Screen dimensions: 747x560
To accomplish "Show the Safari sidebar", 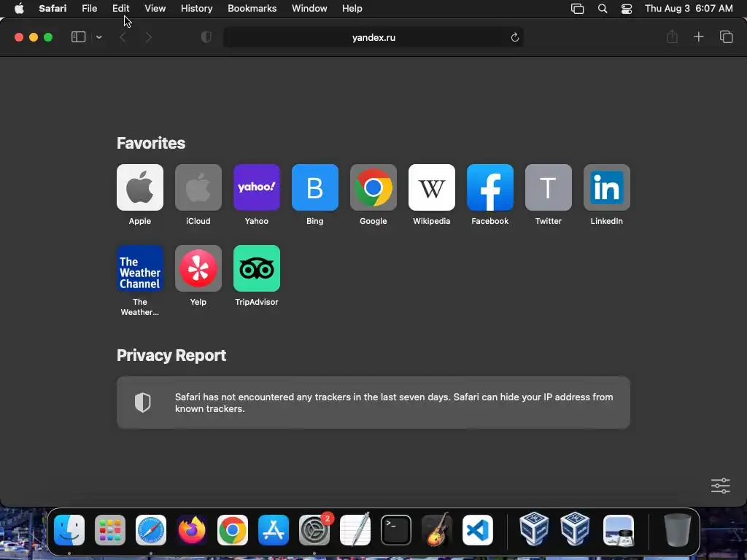I will 78,37.
